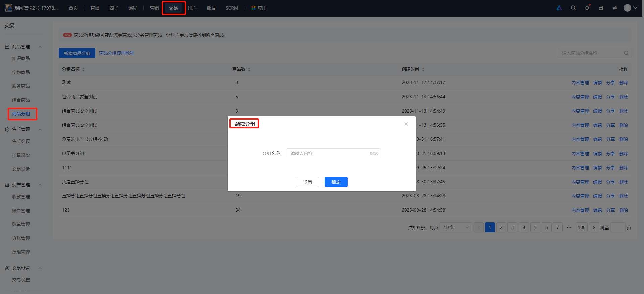Open the 圈子 top nav tab
This screenshot has height=294, width=644.
[114, 8]
